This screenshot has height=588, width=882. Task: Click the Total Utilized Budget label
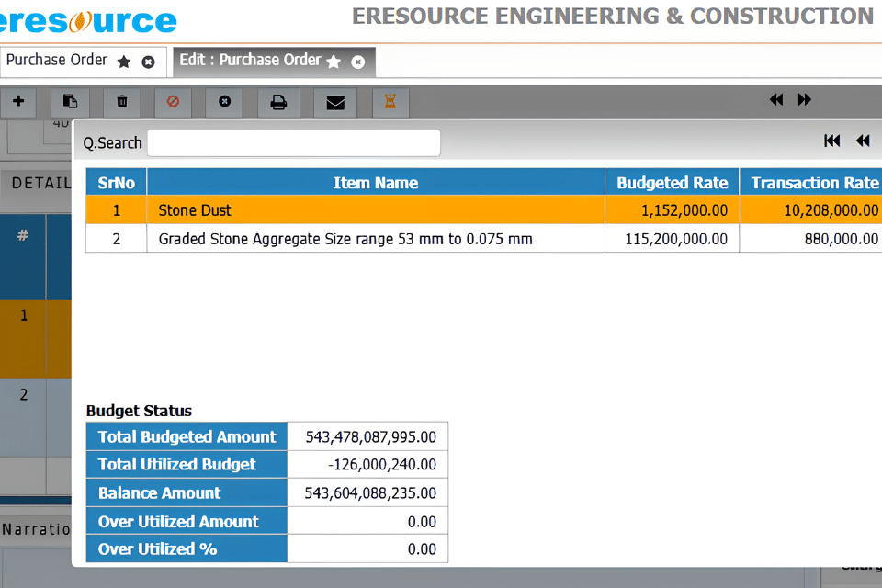[x=187, y=464]
